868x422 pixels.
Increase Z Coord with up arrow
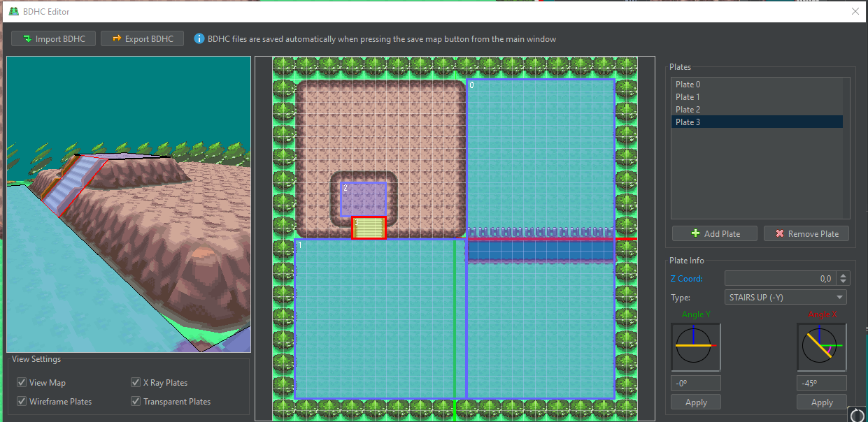coord(844,275)
